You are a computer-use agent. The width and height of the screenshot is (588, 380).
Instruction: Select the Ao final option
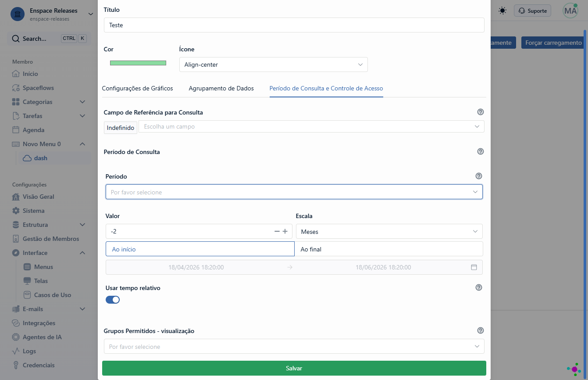(388, 249)
